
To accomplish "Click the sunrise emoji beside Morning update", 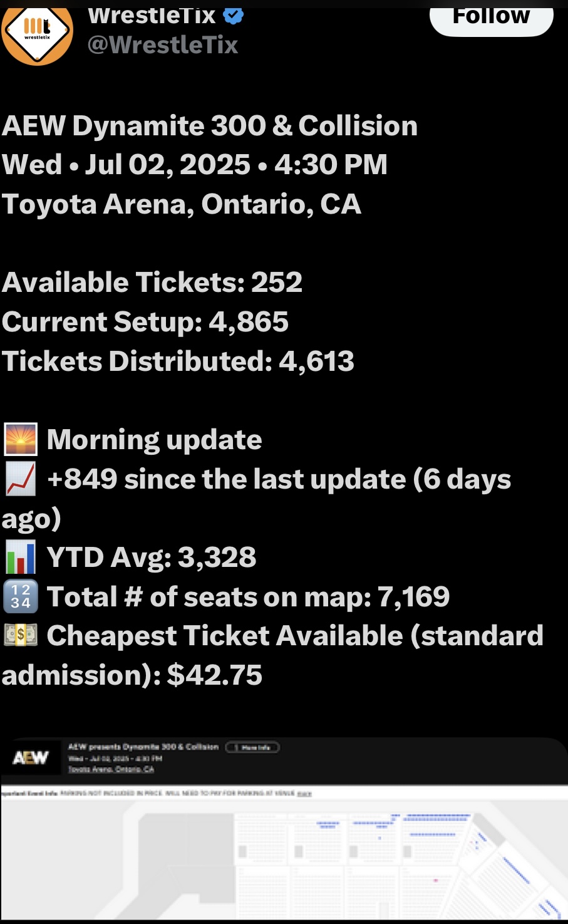I will click(x=21, y=439).
